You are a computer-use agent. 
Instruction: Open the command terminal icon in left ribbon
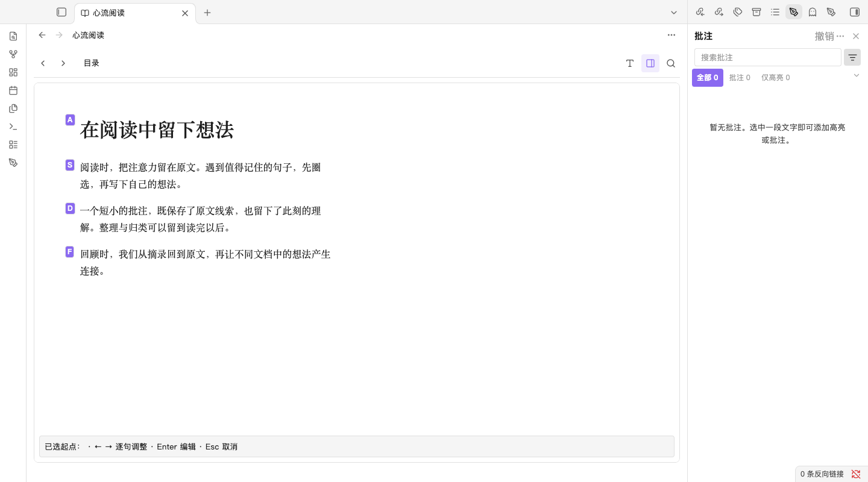(13, 127)
